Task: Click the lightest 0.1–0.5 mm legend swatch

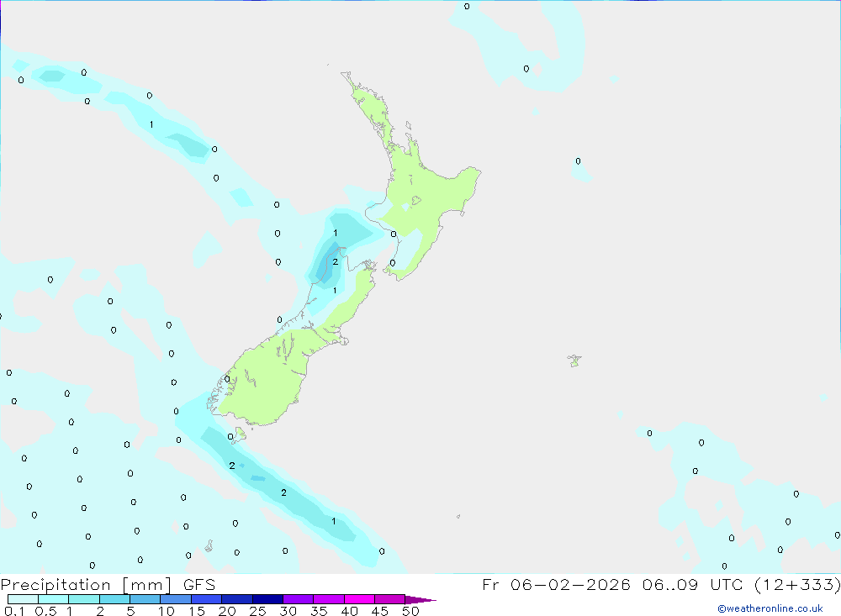Action: (23, 599)
